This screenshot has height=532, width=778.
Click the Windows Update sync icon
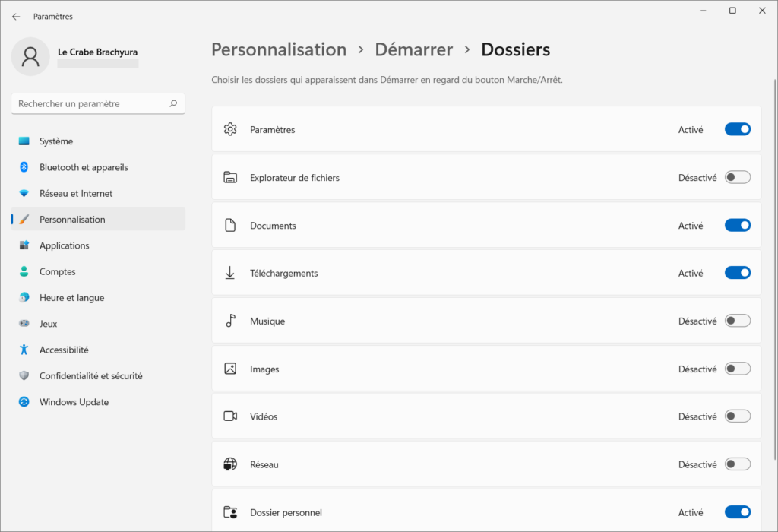tap(24, 402)
